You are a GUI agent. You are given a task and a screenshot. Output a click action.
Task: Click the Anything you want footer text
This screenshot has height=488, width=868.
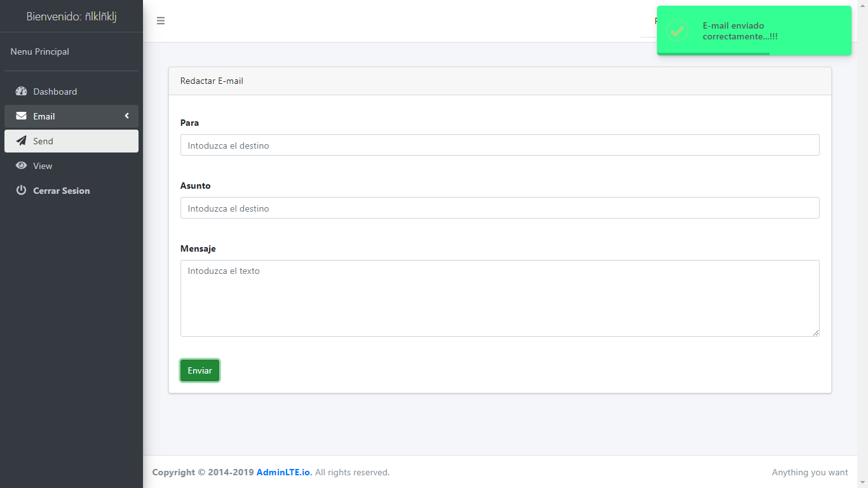tap(810, 472)
